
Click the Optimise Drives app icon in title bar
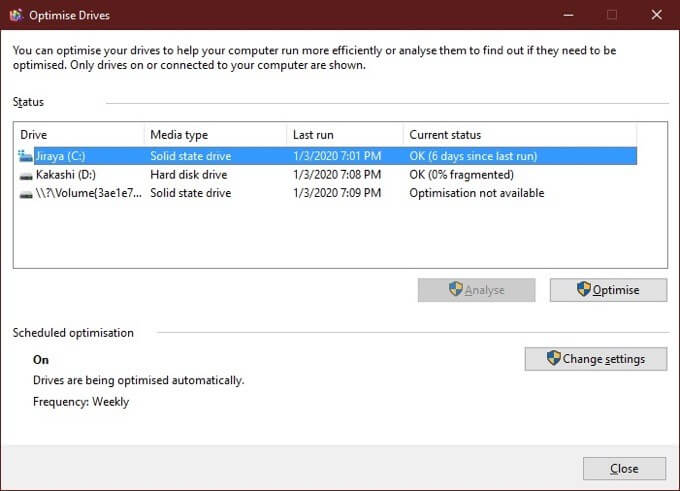[16, 15]
